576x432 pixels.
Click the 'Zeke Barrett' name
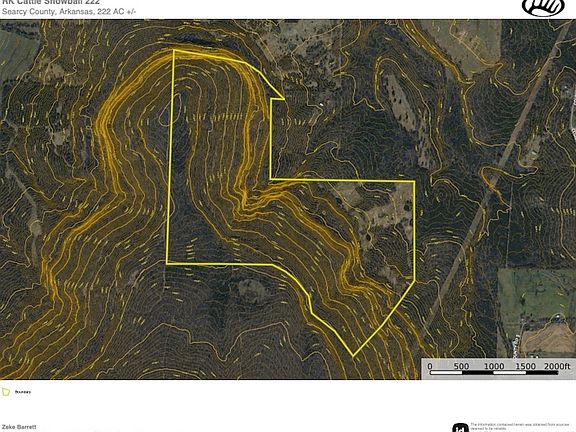tap(19, 427)
